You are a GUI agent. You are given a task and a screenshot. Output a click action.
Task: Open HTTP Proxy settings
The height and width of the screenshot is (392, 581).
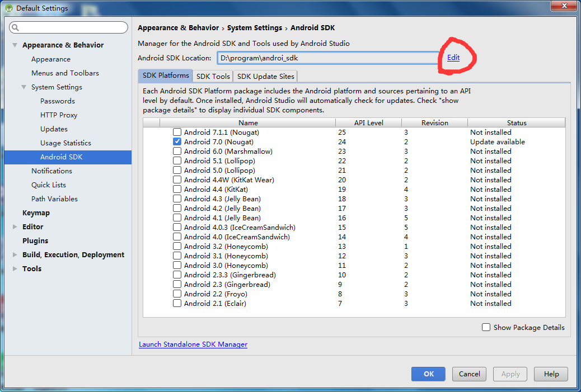59,115
